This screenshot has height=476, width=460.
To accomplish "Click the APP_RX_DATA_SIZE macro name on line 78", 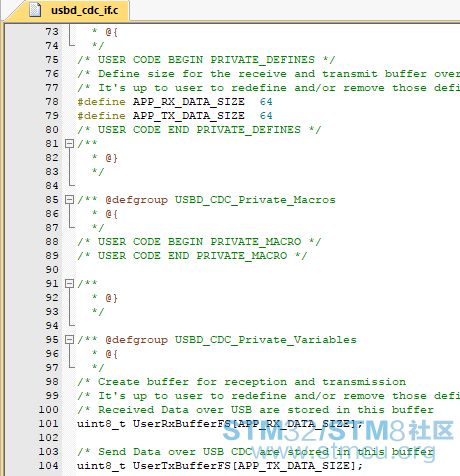I will 189,102.
